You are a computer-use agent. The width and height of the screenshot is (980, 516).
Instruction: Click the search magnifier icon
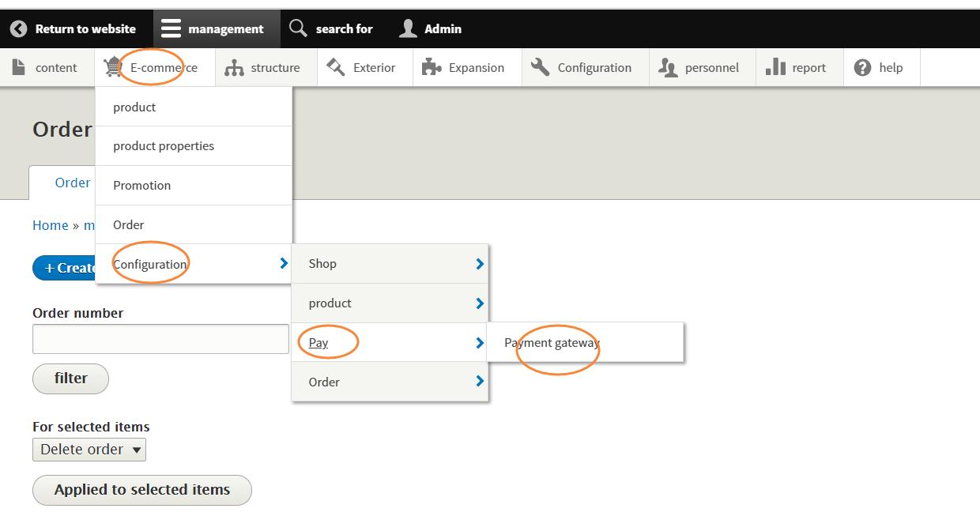pyautogui.click(x=298, y=28)
